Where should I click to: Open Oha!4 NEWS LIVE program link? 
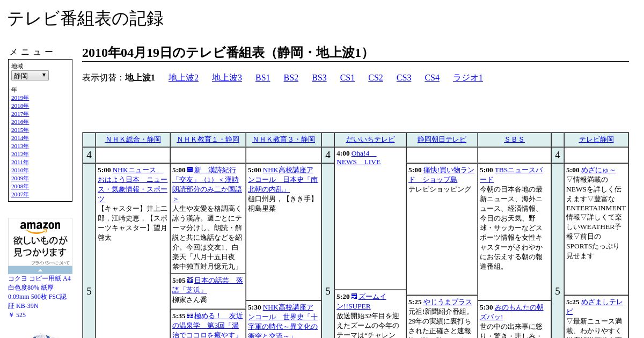(x=358, y=158)
